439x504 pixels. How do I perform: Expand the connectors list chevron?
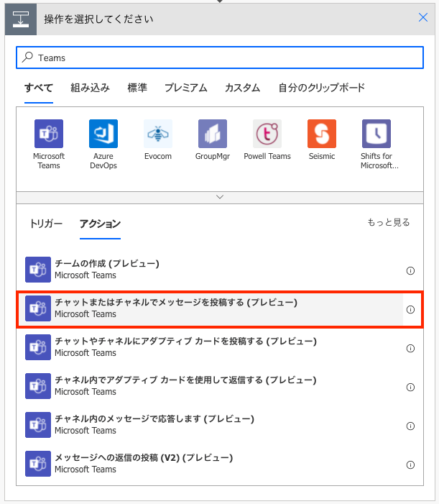point(220,197)
